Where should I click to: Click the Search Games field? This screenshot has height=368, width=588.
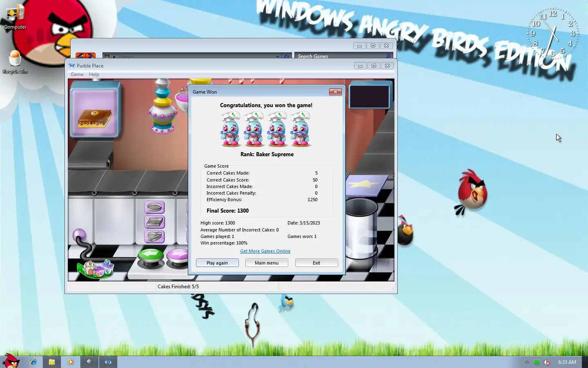(x=340, y=56)
